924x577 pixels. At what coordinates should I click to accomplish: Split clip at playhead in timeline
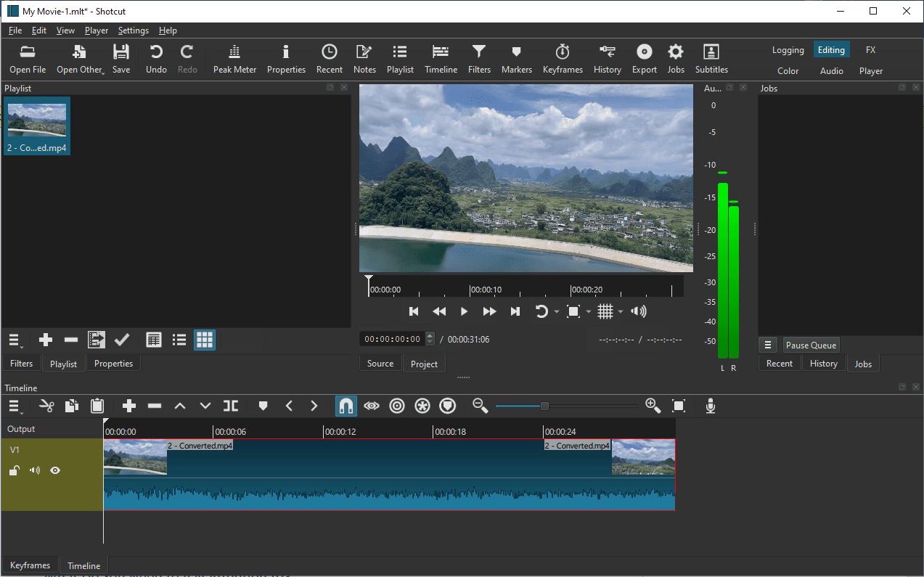click(x=231, y=406)
